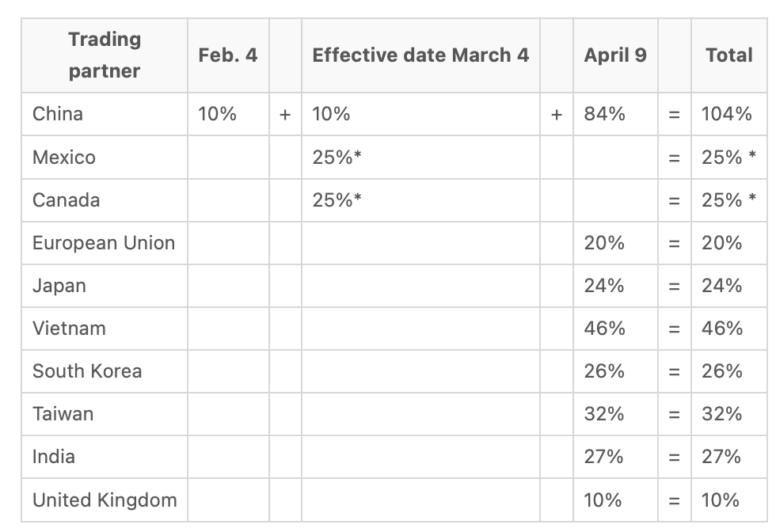Select Mexico's 25%* March 4 cell
The width and height of the screenshot is (776, 532).
(x=337, y=158)
